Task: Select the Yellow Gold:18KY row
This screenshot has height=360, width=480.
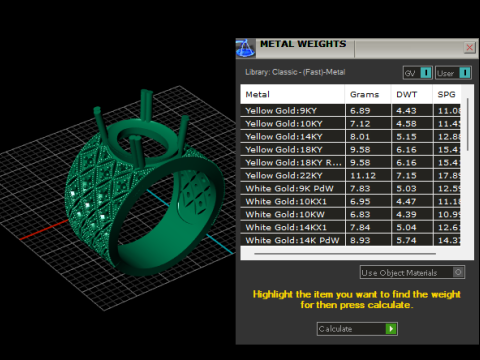Action: point(350,150)
